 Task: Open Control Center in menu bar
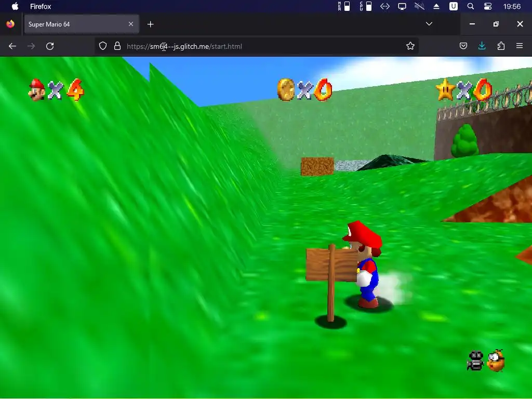[487, 6]
